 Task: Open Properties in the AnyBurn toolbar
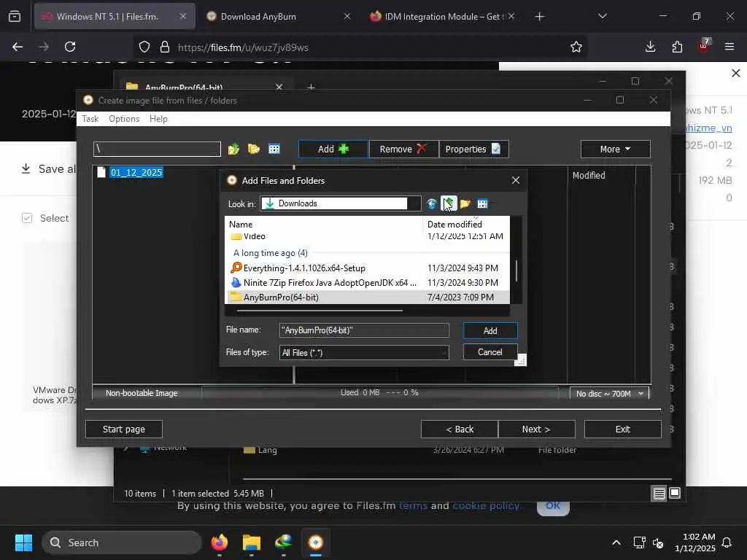point(473,149)
